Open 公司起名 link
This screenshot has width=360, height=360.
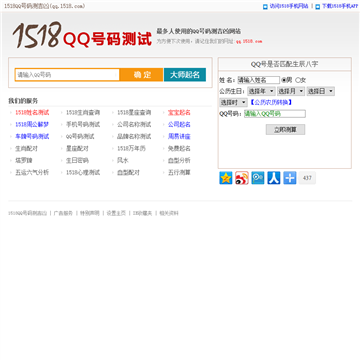(x=179, y=125)
